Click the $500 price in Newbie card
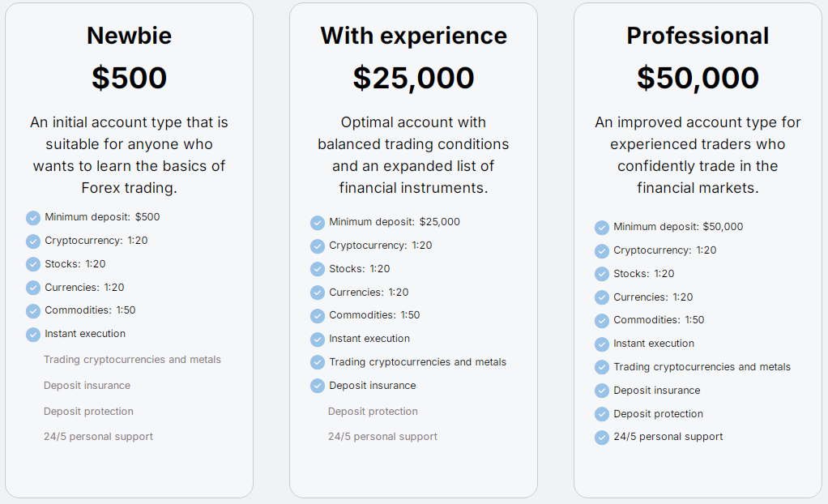Image resolution: width=828 pixels, height=504 pixels. point(129,78)
